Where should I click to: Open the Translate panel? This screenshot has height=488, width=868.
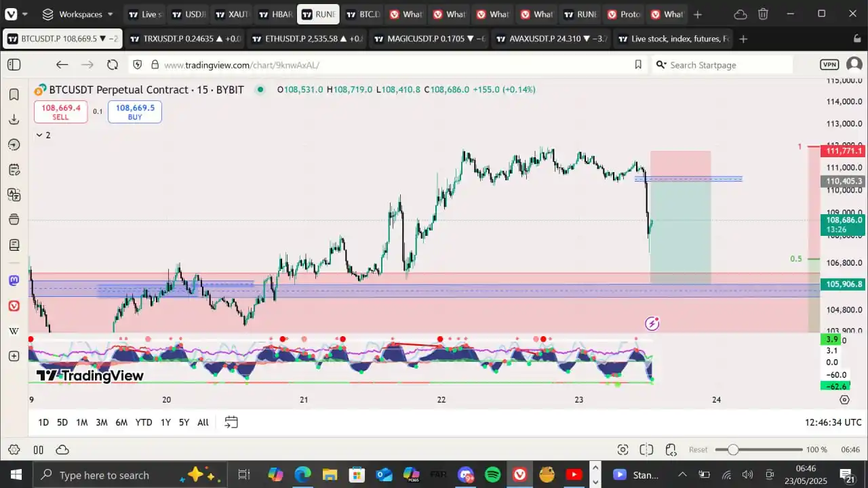[x=14, y=195]
